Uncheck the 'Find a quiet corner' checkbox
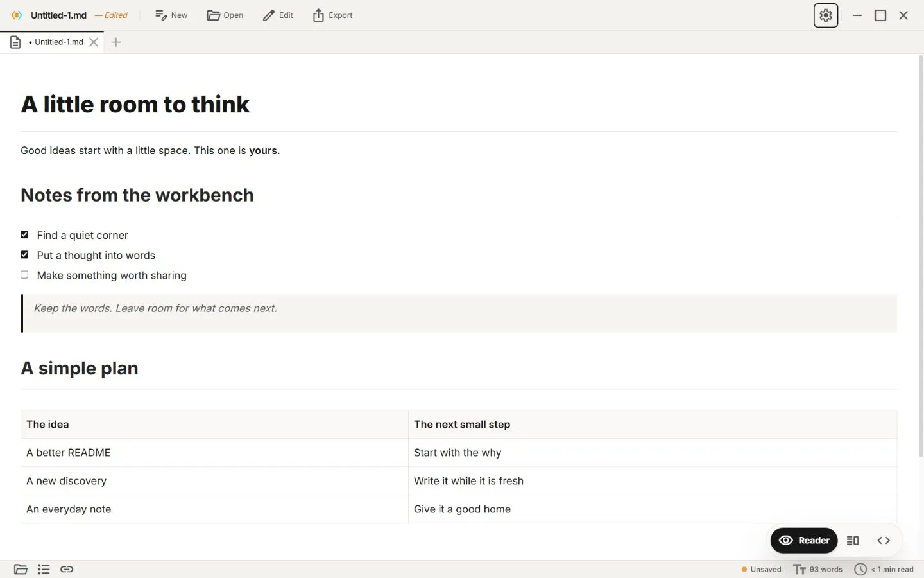Screen dimensions: 924x578 [x=24, y=235]
